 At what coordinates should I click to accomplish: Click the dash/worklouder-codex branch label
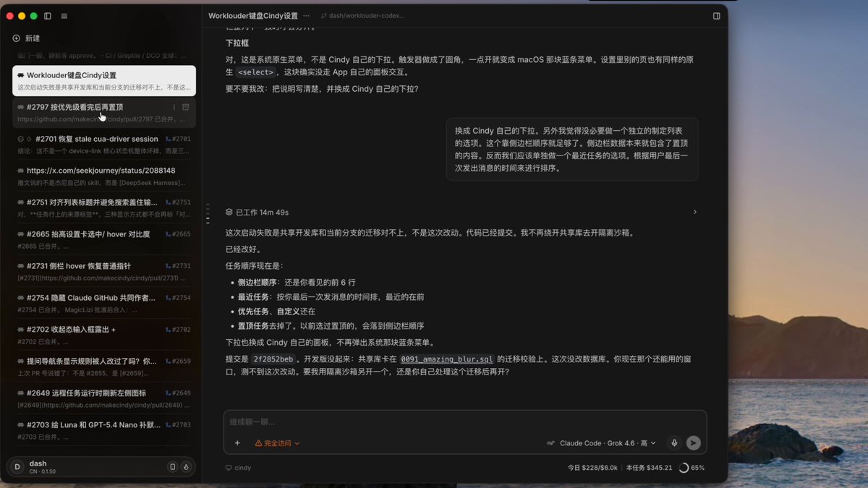[363, 16]
